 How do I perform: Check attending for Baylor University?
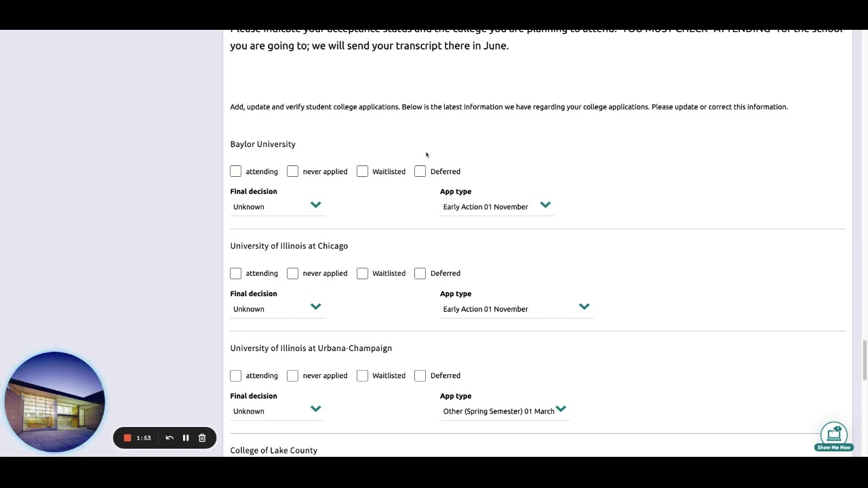tap(235, 171)
